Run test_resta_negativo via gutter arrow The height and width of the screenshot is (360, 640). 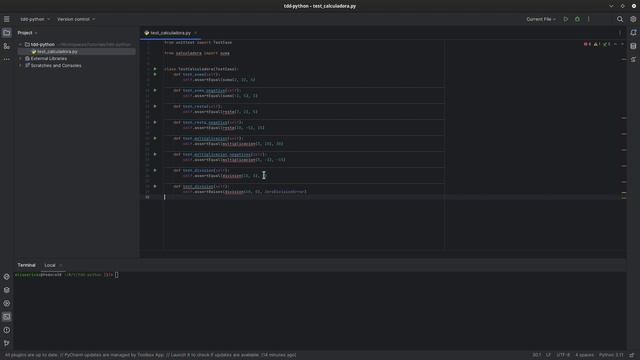[155, 122]
